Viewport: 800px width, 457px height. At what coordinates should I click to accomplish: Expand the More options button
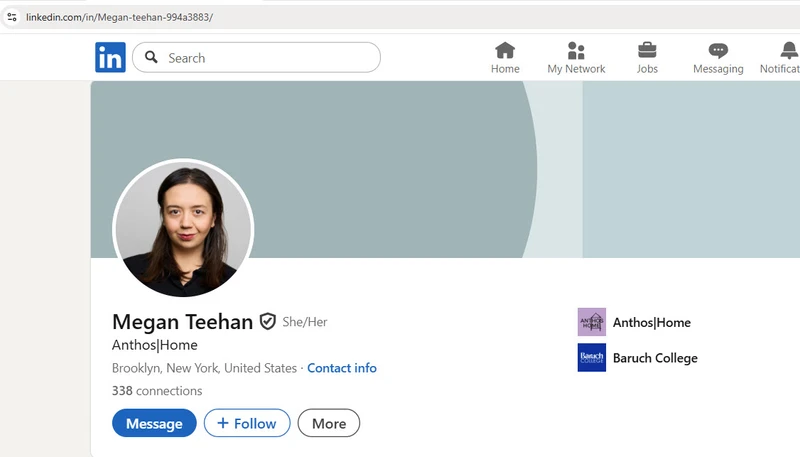point(328,423)
